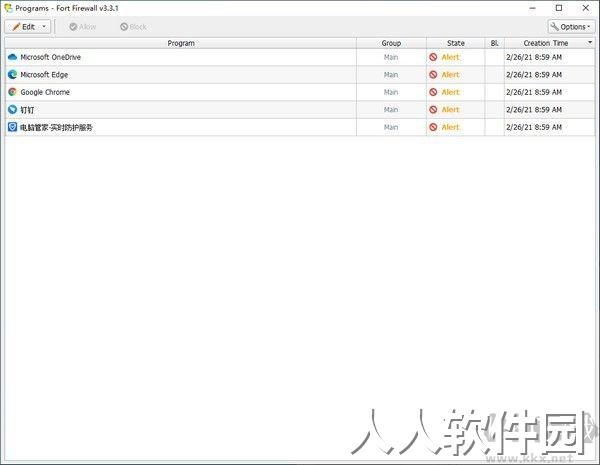Click the blocked icon in 电脑管家 row
The width and height of the screenshot is (600, 465).
pyautogui.click(x=433, y=127)
